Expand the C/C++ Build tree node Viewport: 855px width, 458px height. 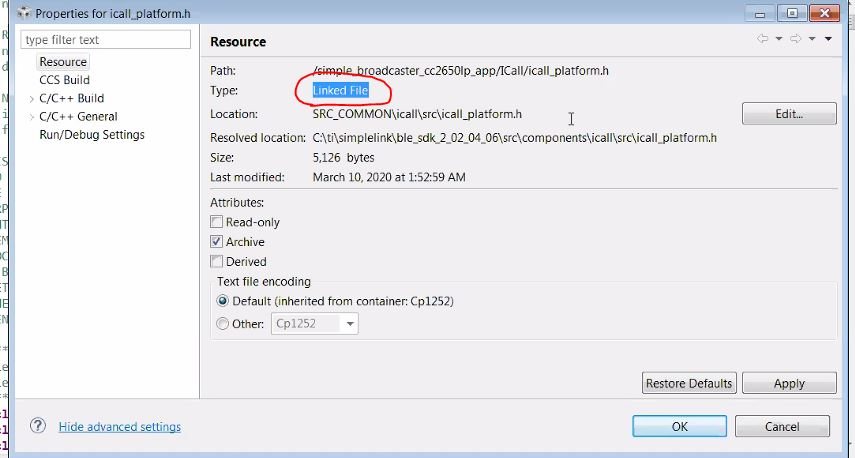tap(32, 99)
